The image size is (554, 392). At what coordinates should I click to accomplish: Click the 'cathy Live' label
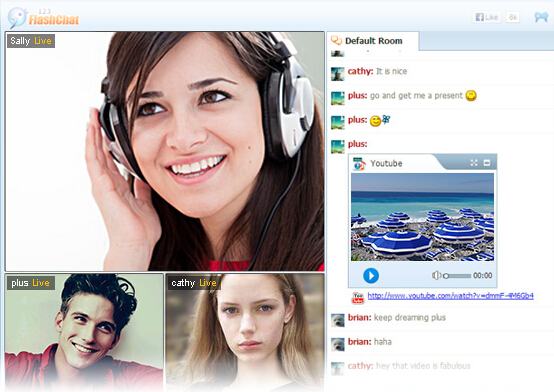[x=194, y=283]
